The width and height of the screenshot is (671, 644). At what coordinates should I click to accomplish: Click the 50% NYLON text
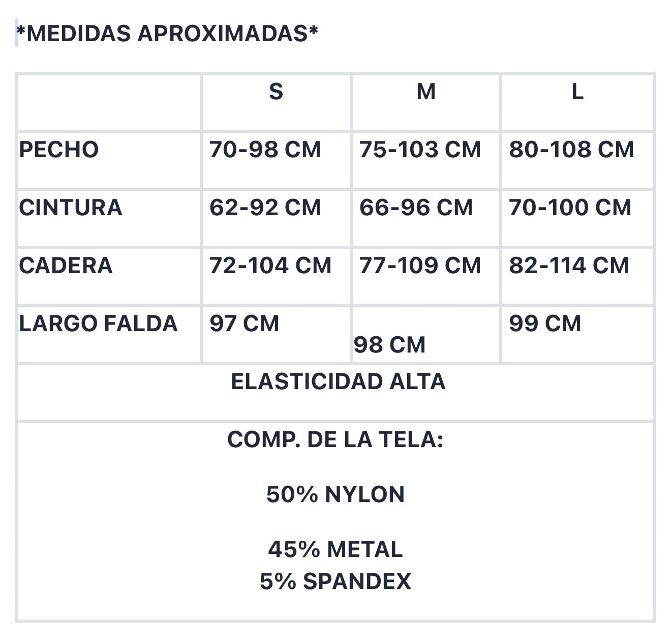click(335, 494)
